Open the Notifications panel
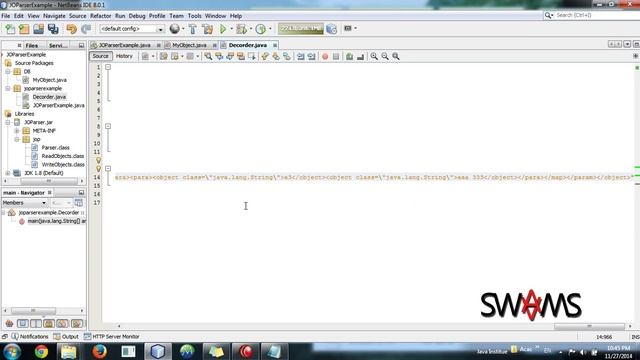Image resolution: width=640 pixels, height=360 pixels. point(29,337)
